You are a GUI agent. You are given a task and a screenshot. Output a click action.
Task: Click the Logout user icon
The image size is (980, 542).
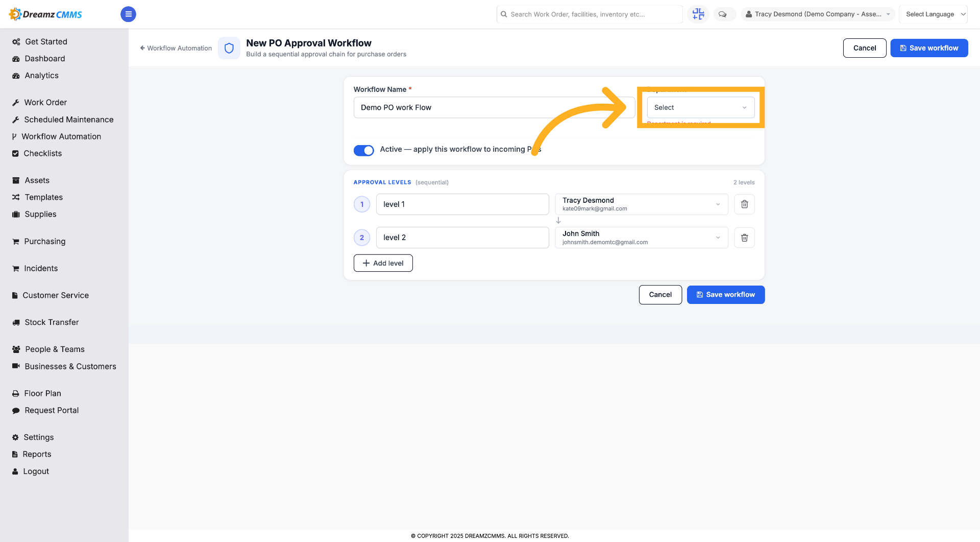tap(15, 472)
